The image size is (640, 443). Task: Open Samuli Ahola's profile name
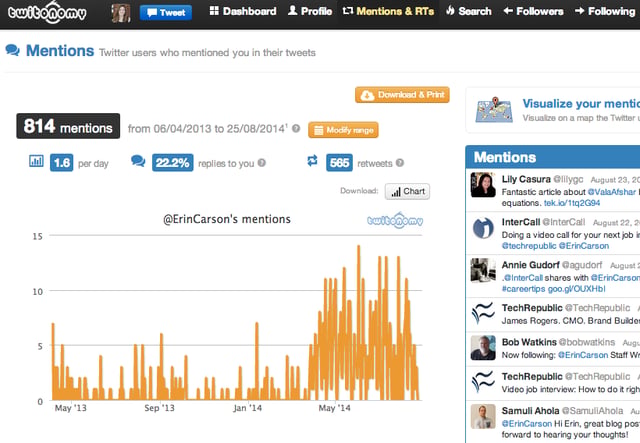530,411
